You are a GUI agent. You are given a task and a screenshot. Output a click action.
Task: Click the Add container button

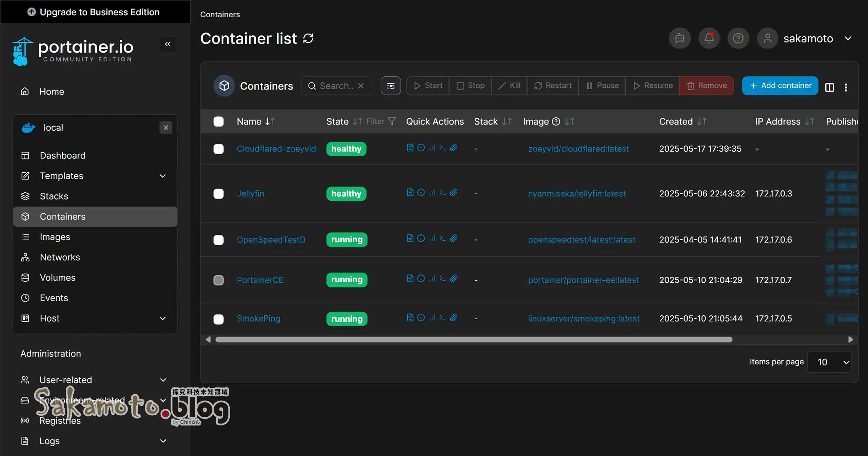(x=780, y=85)
